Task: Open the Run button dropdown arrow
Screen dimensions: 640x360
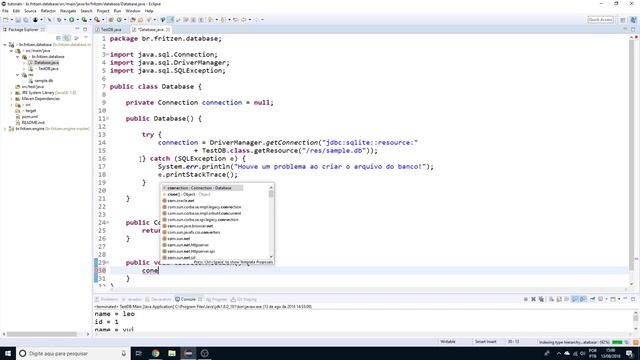Action: pos(77,20)
